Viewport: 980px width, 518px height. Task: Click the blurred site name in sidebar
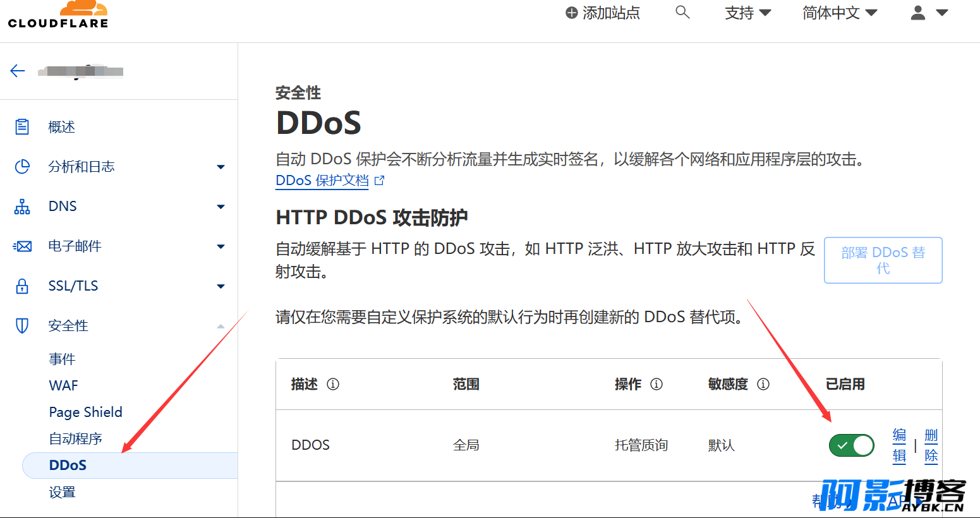tap(80, 71)
